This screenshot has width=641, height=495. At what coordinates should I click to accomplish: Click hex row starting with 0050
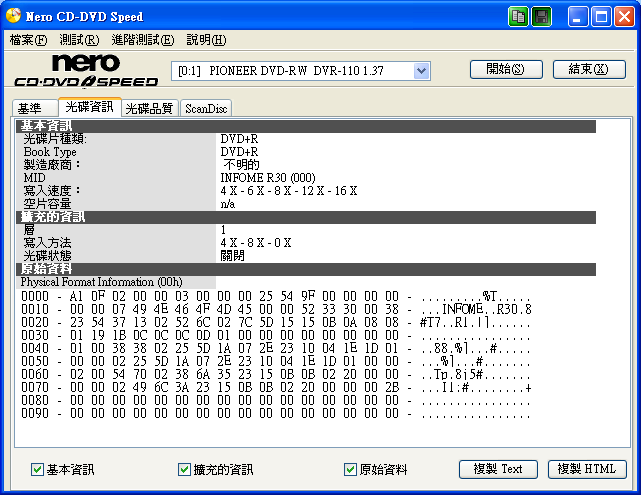click(276, 362)
